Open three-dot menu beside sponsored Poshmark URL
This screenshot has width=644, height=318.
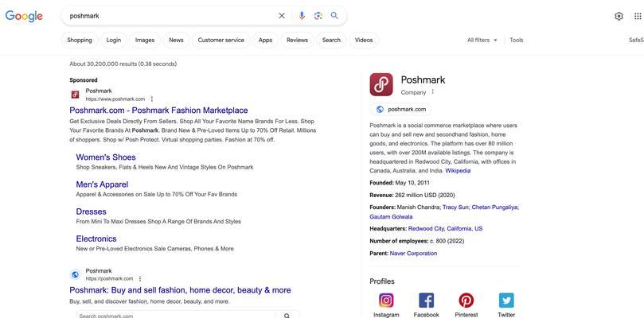point(152,99)
